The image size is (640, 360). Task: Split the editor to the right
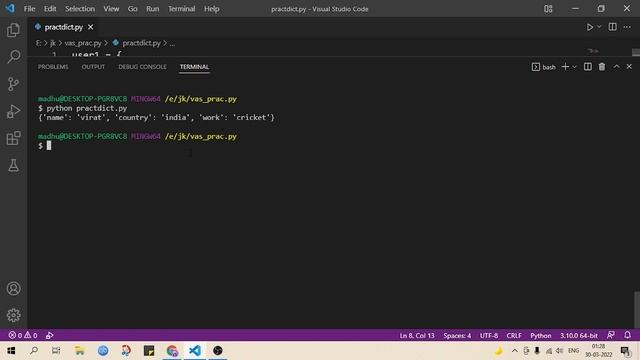point(613,27)
